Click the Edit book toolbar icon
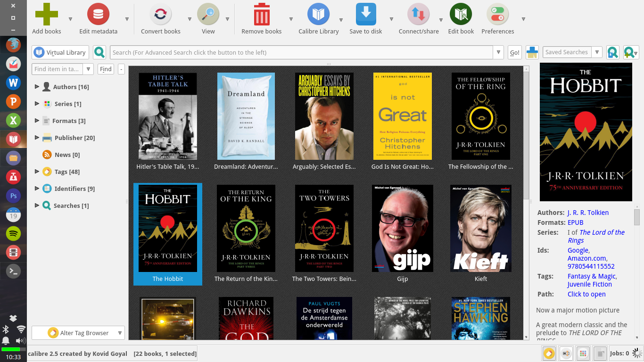Viewport: 644px width, 362px height. [x=461, y=14]
